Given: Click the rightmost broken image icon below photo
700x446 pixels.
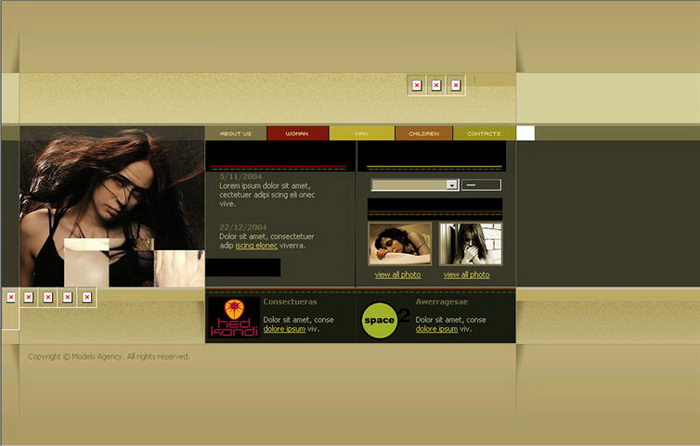Looking at the screenshot, I should pos(87,297).
